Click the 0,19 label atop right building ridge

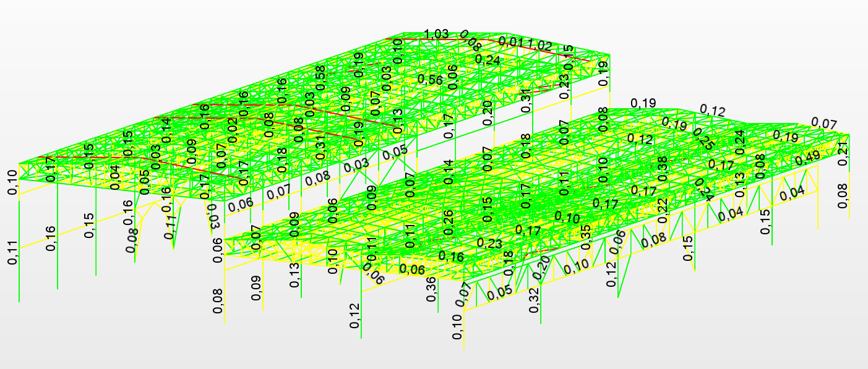pyautogui.click(x=643, y=103)
